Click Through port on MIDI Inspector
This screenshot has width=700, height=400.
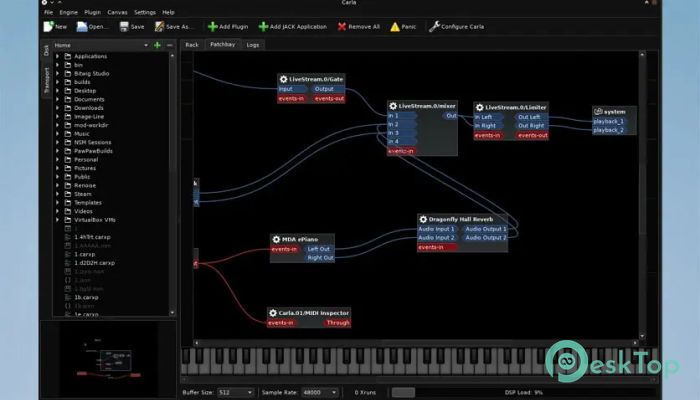[x=338, y=323]
